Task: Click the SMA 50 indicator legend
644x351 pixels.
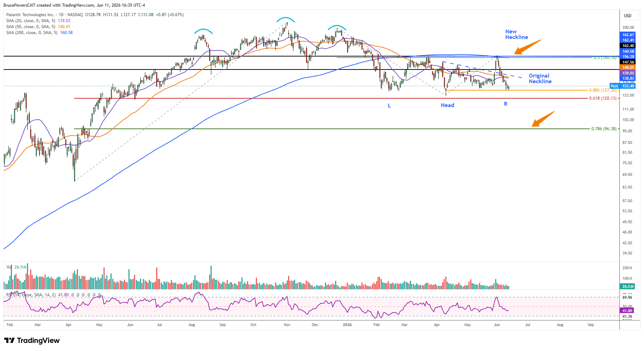Action: coord(38,27)
